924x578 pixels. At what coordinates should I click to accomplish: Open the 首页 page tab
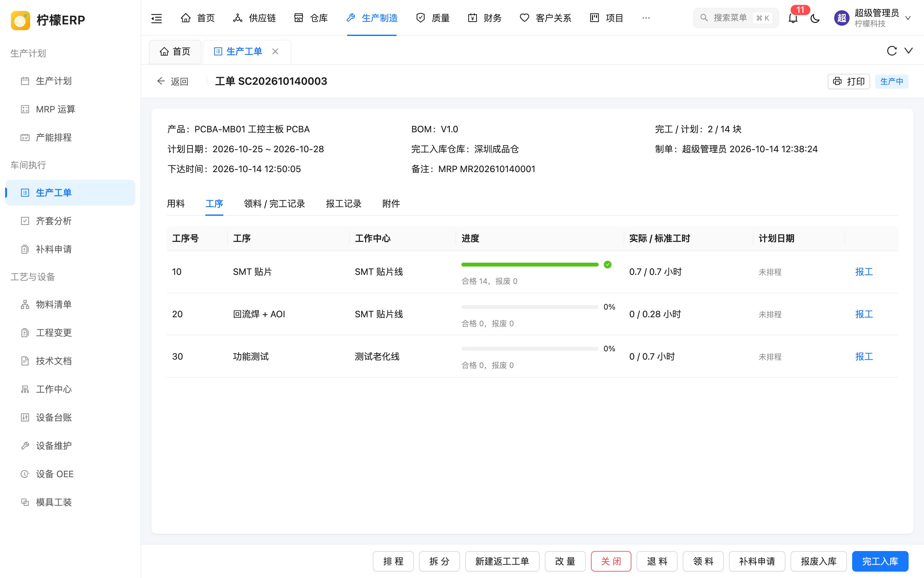(x=175, y=51)
